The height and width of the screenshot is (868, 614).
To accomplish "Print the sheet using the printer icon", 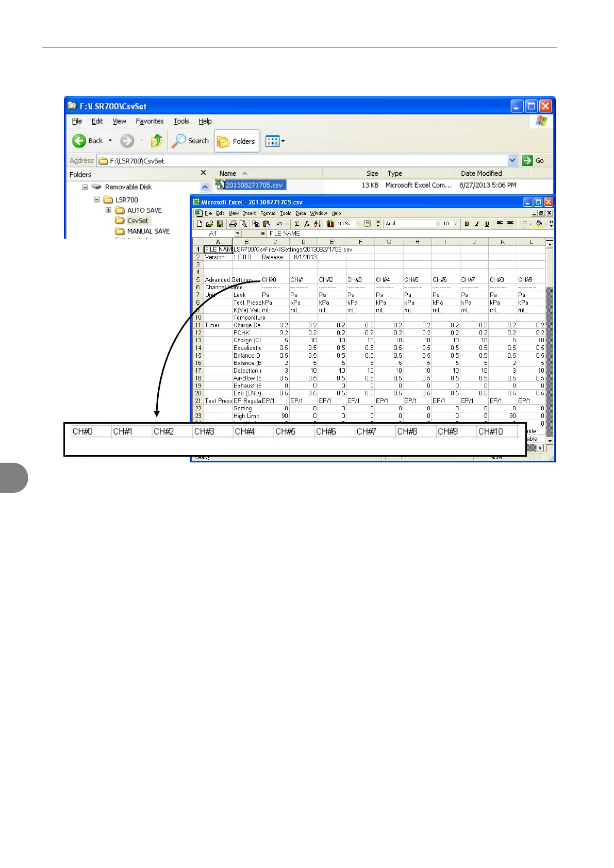I will pyautogui.click(x=233, y=224).
